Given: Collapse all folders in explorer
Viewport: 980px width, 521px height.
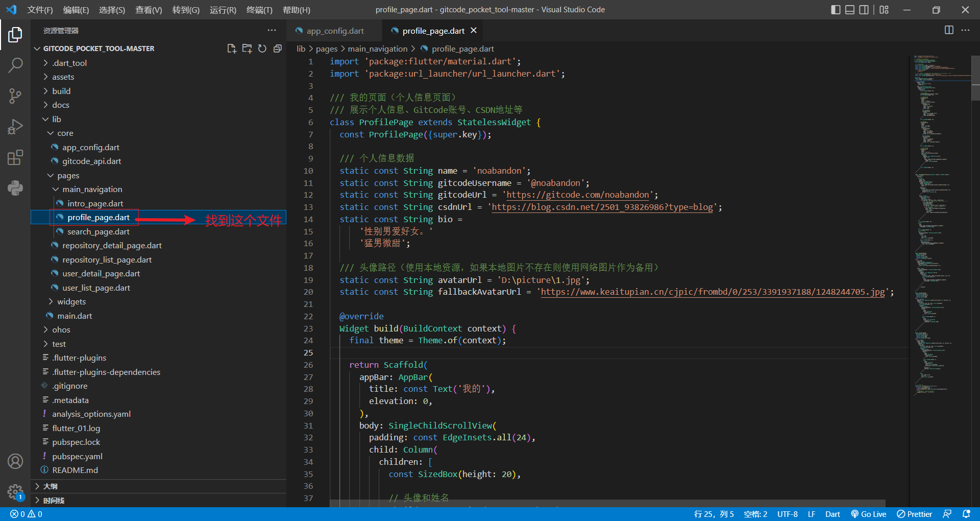Looking at the screenshot, I should [x=278, y=49].
